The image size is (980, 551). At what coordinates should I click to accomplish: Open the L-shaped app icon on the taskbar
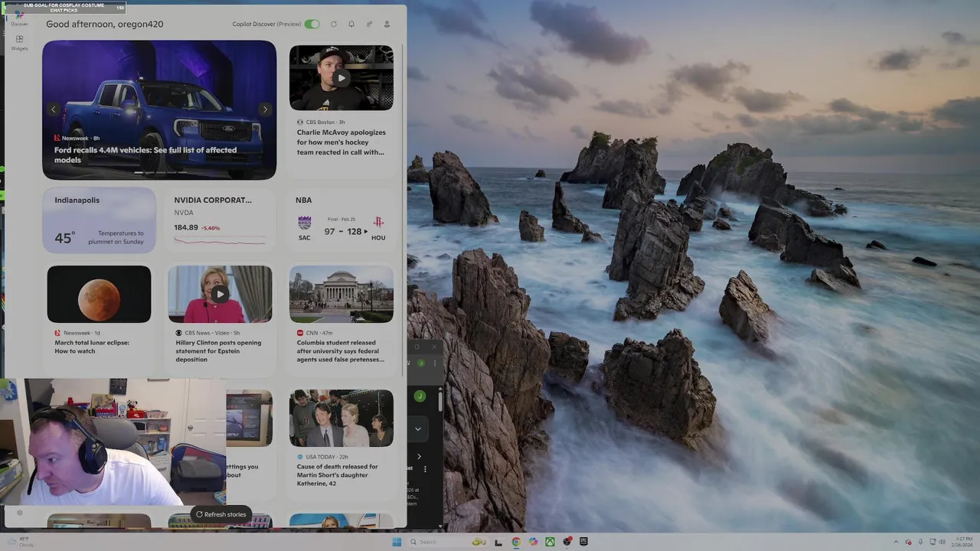tap(498, 542)
